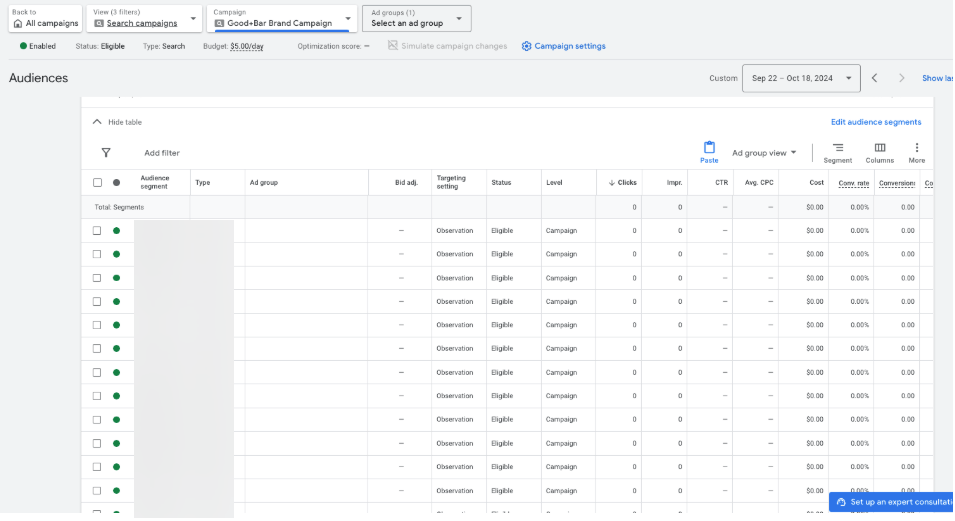Screen dimensions: 955x521
Task: Check the second audience row checkbox
Action: click(97, 255)
